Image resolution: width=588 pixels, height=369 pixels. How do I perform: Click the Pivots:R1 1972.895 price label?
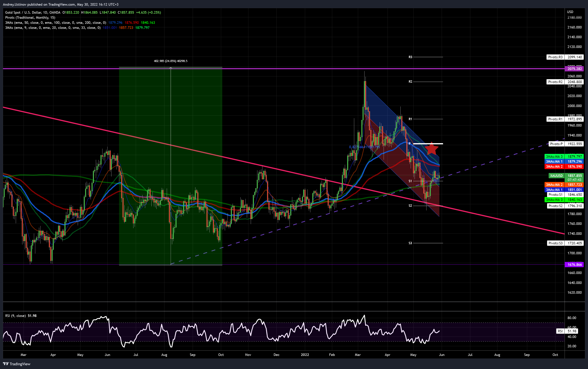(x=565, y=119)
